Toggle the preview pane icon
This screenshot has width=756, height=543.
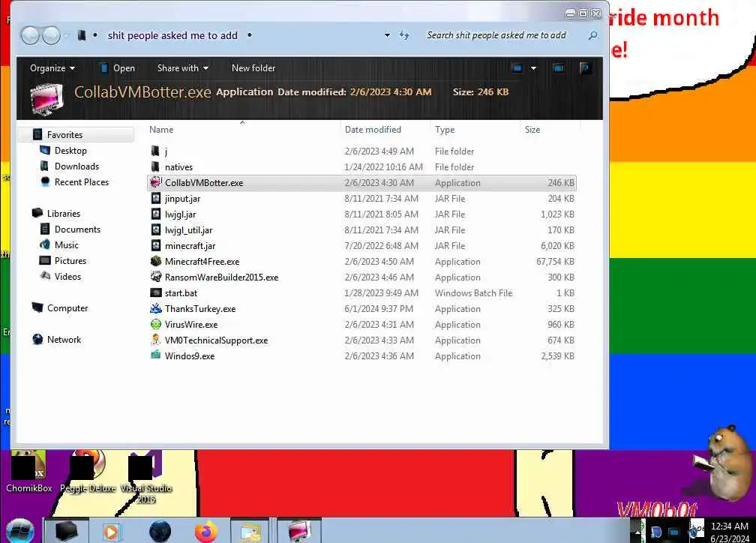(x=558, y=68)
